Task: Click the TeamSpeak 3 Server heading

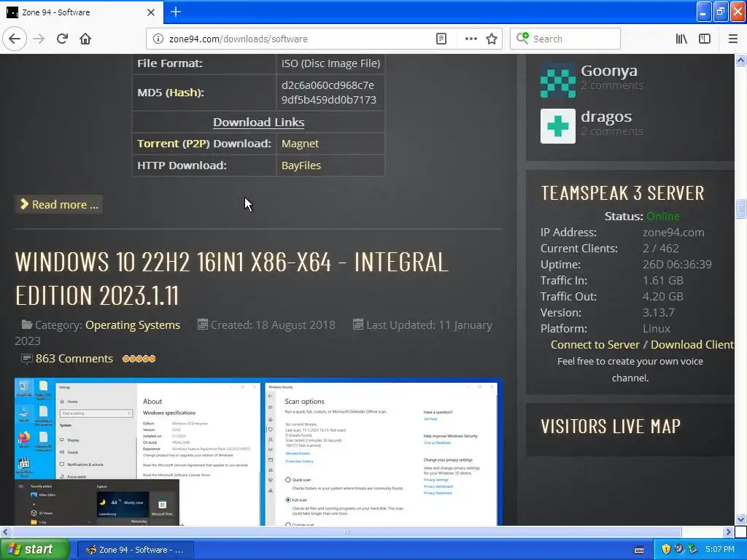Action: point(622,192)
